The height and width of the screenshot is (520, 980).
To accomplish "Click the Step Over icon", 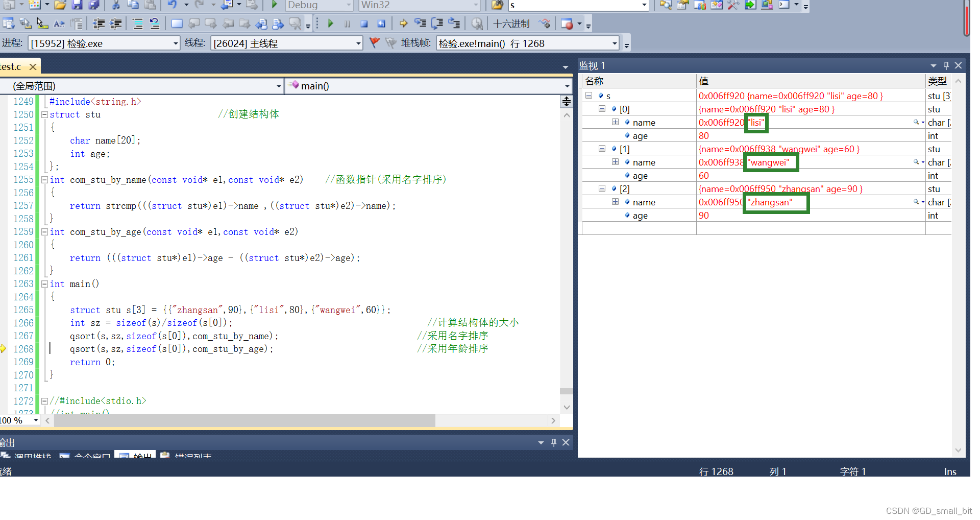I will click(x=437, y=23).
